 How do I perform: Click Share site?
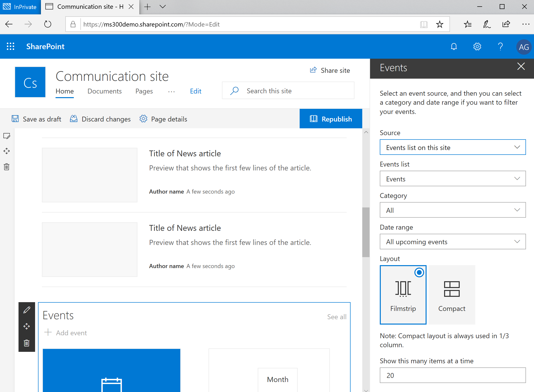point(330,70)
